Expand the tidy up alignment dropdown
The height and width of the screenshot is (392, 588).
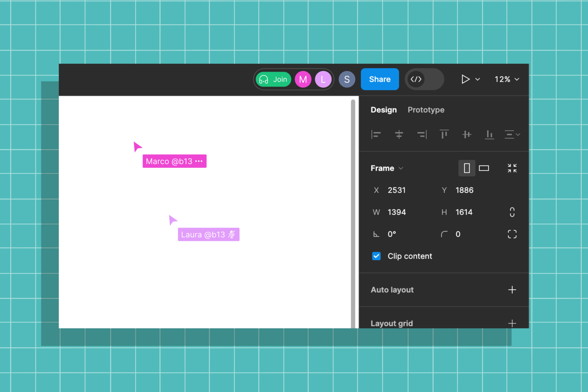(x=513, y=134)
